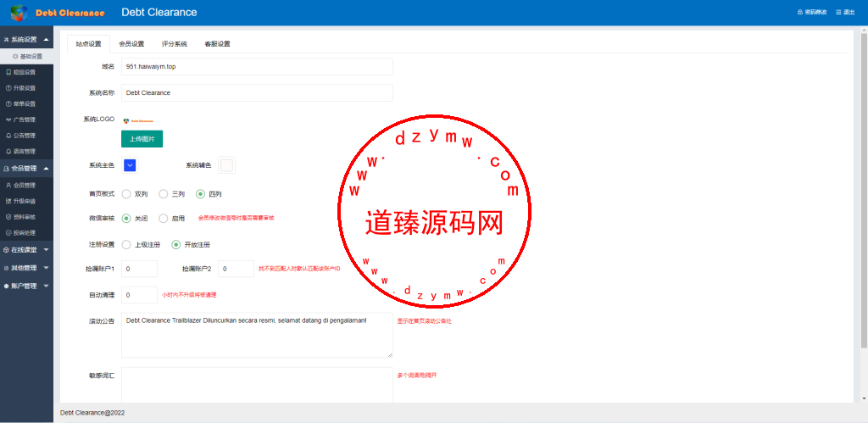The width and height of the screenshot is (868, 423).
Task: Set 微信审核 to 关闭
Action: click(126, 218)
